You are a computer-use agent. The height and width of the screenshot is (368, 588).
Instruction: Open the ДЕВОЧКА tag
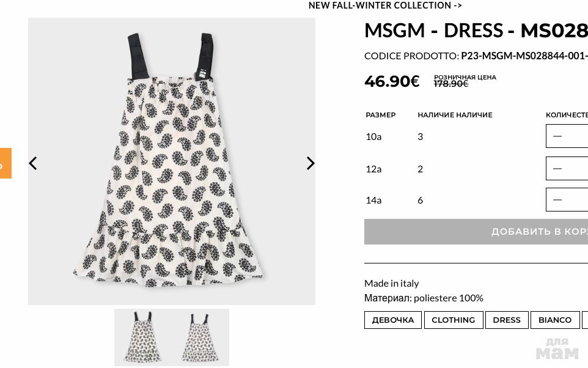point(393,320)
